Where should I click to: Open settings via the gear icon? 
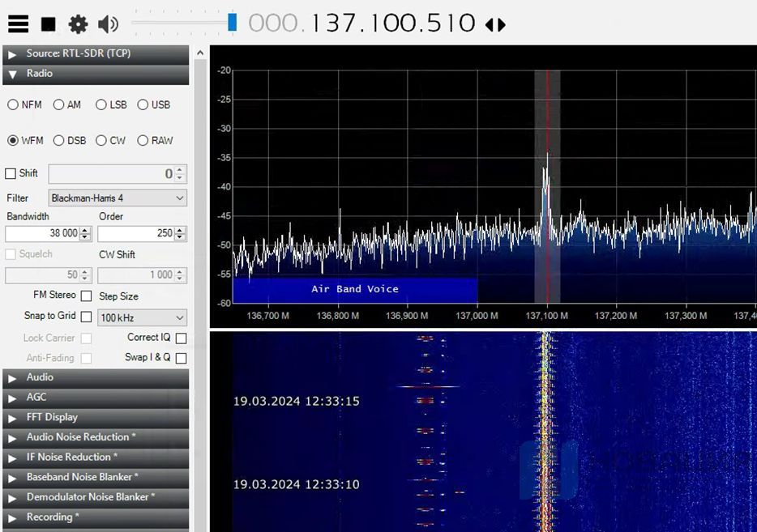[78, 24]
